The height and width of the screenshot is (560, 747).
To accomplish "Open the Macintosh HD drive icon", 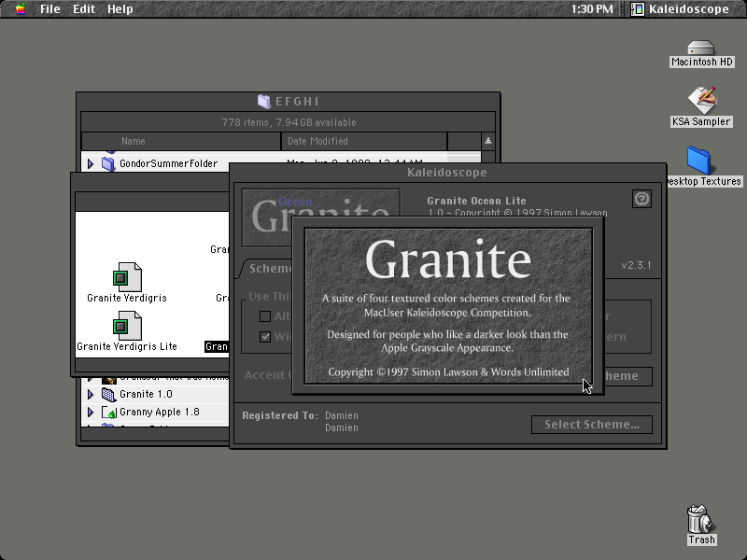I will 701,49.
